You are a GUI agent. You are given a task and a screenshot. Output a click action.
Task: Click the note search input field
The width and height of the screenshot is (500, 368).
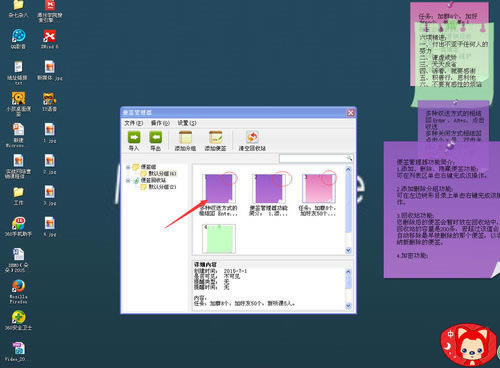(x=313, y=158)
